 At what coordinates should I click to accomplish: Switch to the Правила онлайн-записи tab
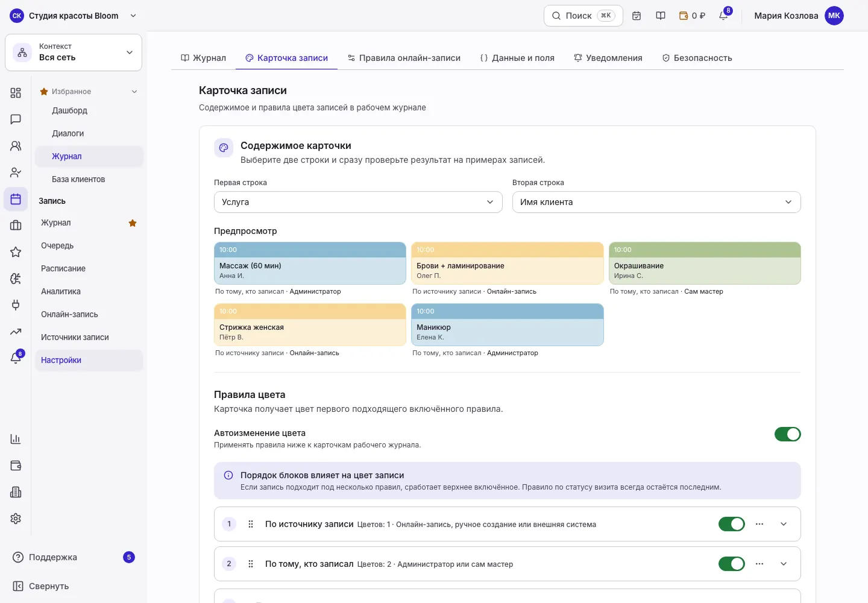(x=404, y=58)
